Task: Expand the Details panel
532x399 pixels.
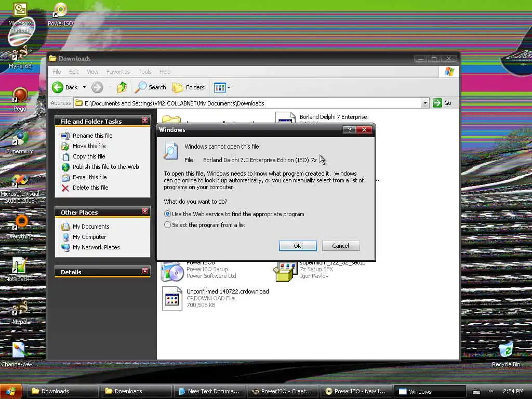Action: pos(145,271)
